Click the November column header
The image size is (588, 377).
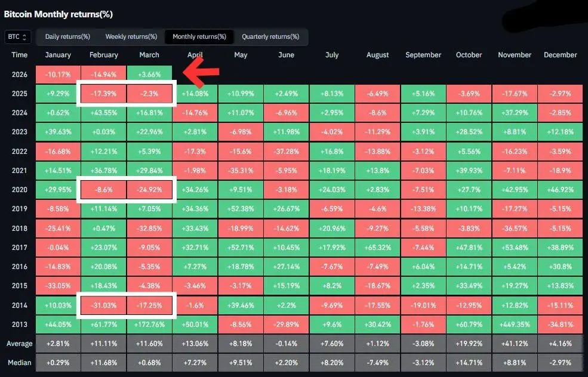(x=515, y=55)
